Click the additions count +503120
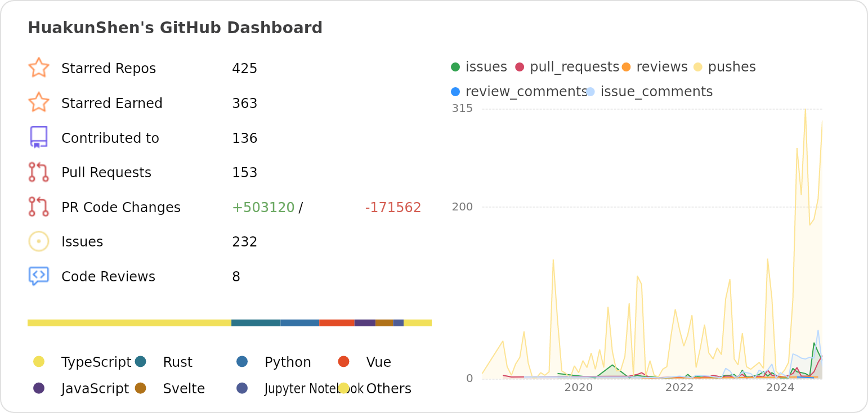This screenshot has width=868, height=413. [x=263, y=208]
